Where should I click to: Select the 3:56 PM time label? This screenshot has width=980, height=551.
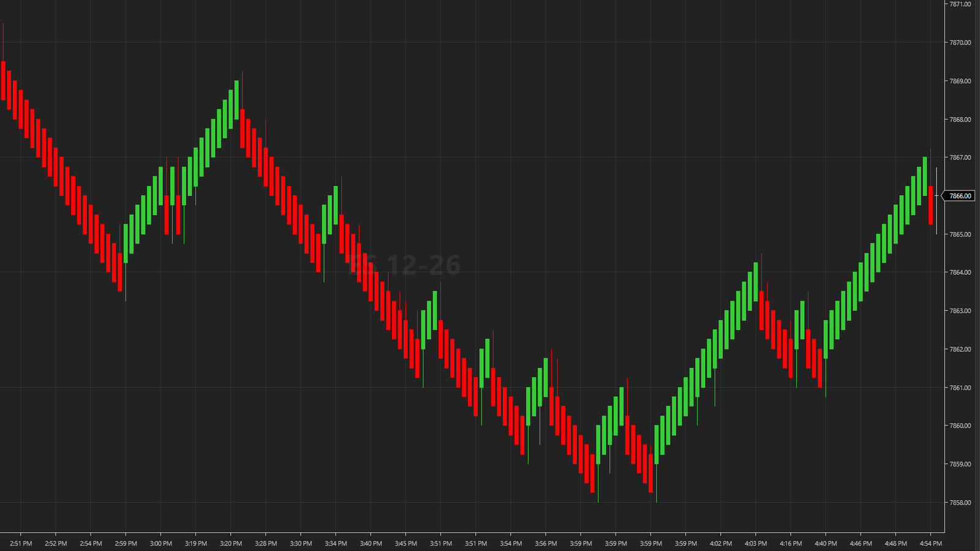[546, 544]
